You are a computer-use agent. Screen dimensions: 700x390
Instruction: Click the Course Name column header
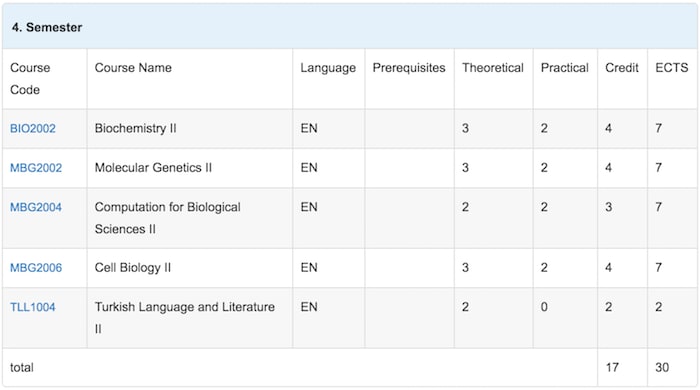click(x=133, y=68)
